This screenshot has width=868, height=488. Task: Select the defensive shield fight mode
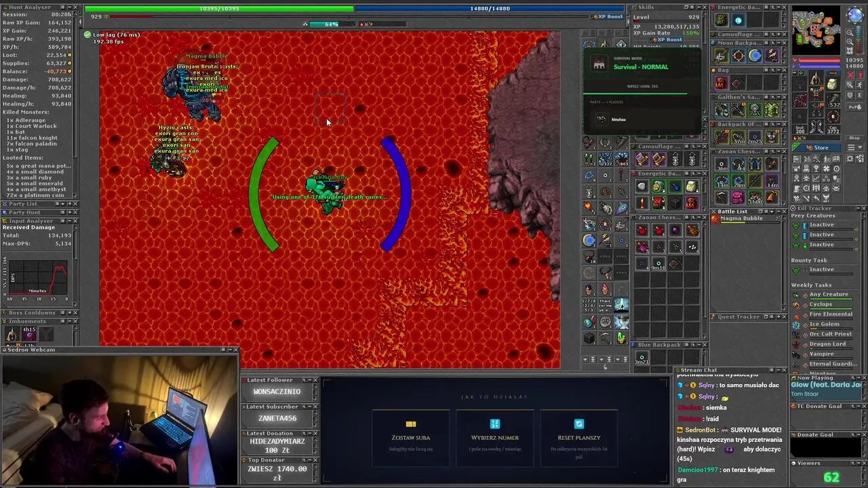[x=849, y=95]
